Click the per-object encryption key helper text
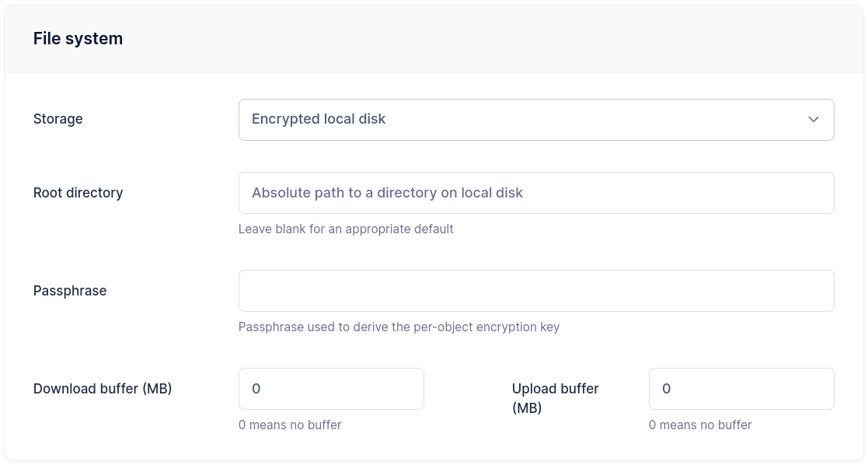The height and width of the screenshot is (465, 868). pyautogui.click(x=399, y=327)
